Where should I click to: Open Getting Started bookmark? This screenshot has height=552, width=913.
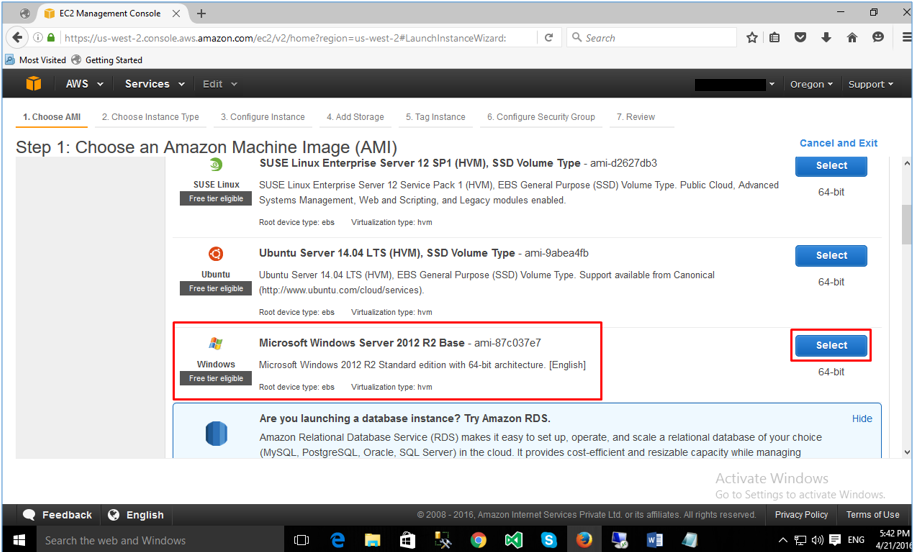pyautogui.click(x=107, y=60)
